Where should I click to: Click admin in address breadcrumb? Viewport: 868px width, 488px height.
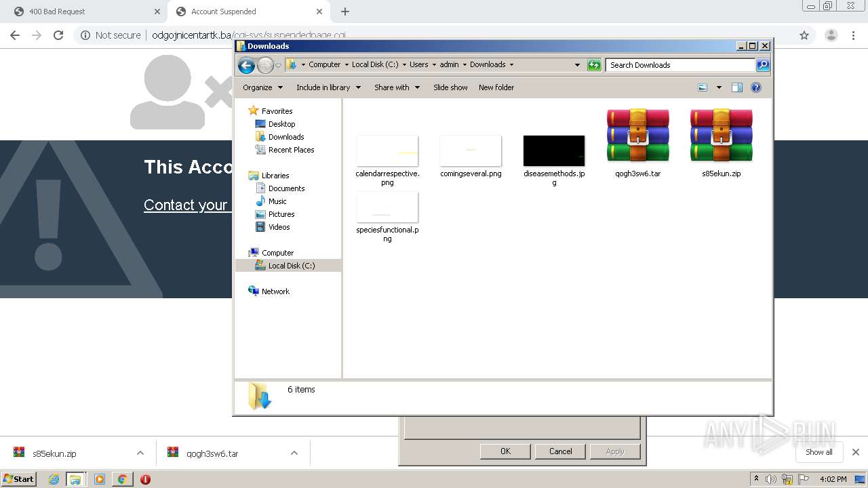tap(449, 64)
